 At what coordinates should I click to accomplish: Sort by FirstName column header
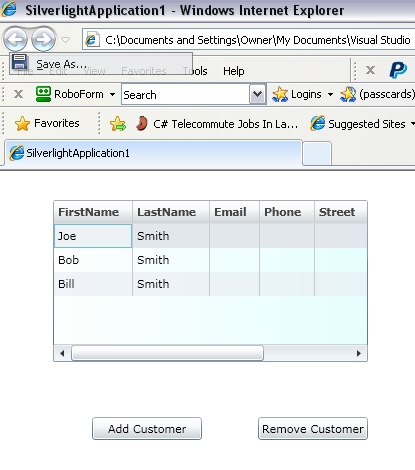coord(93,212)
